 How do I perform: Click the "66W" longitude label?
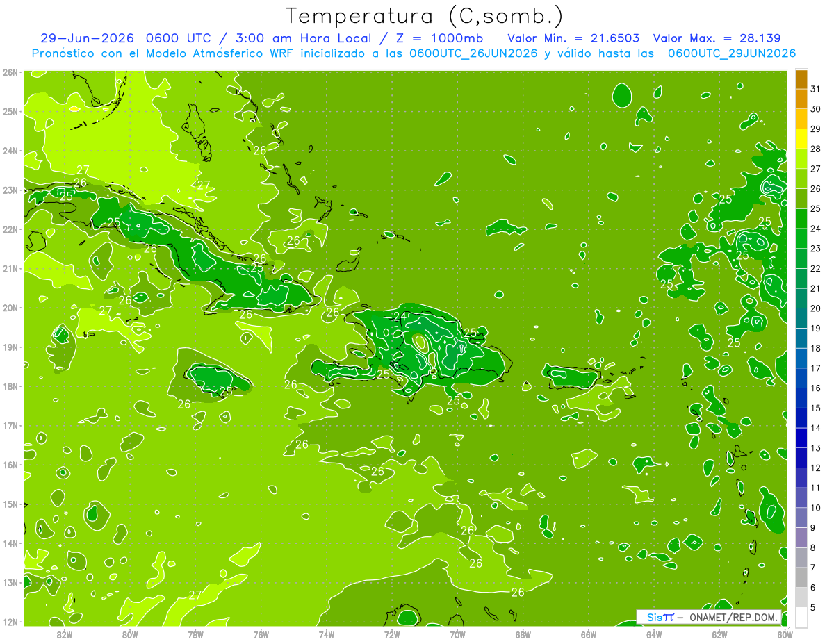pyautogui.click(x=589, y=634)
